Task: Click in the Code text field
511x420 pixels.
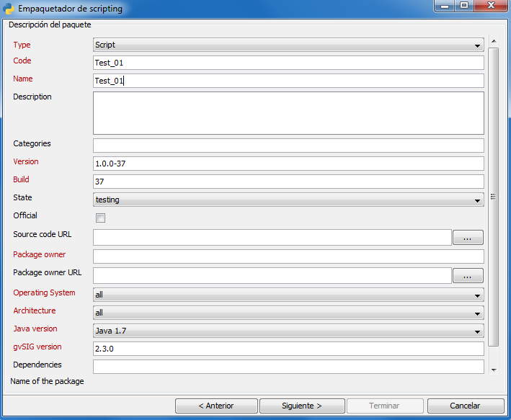Action: [288, 63]
